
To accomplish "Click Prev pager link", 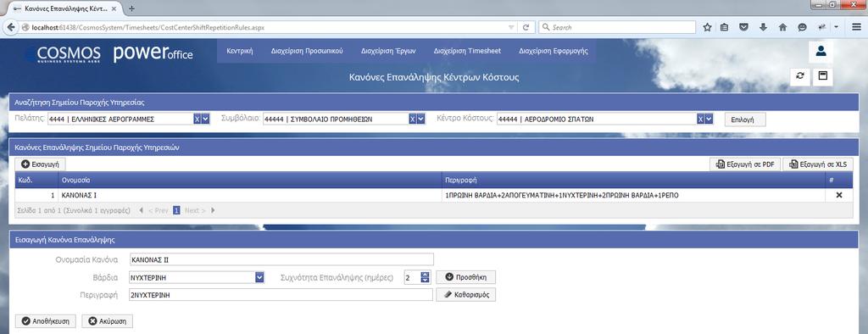I will [x=158, y=210].
